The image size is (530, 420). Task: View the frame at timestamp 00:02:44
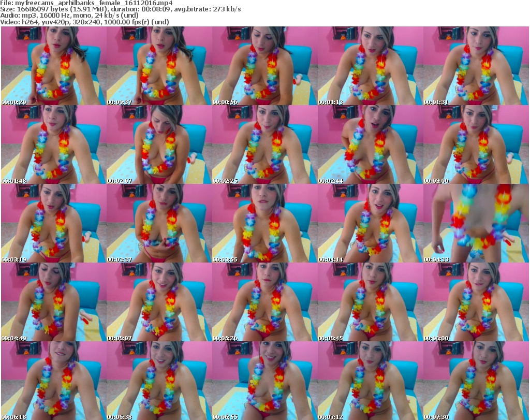370,144
